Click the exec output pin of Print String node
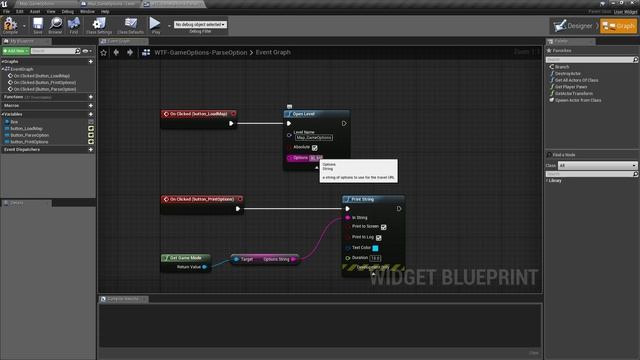Screen dimensions: 640x360 pyautogui.click(x=399, y=209)
